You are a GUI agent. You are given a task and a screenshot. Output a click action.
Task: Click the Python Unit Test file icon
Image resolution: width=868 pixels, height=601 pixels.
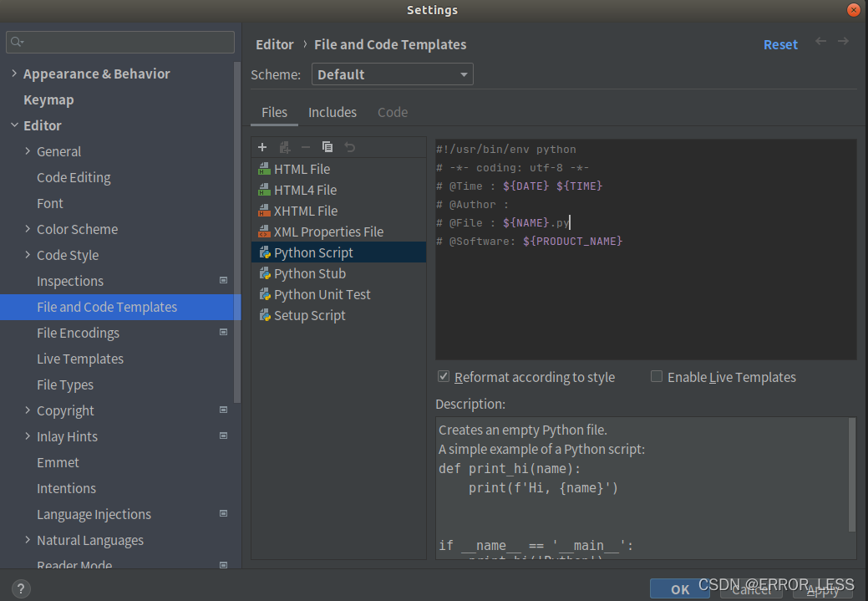coord(265,295)
